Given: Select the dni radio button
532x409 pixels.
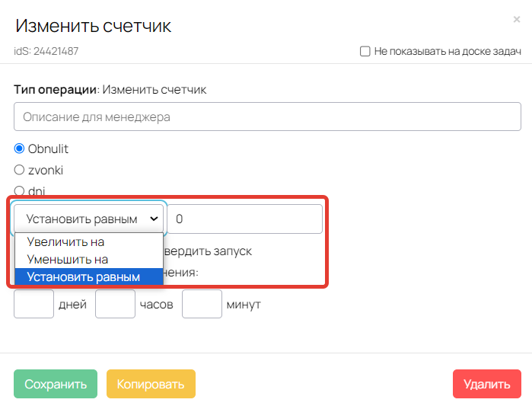Looking at the screenshot, I should pyautogui.click(x=19, y=190).
